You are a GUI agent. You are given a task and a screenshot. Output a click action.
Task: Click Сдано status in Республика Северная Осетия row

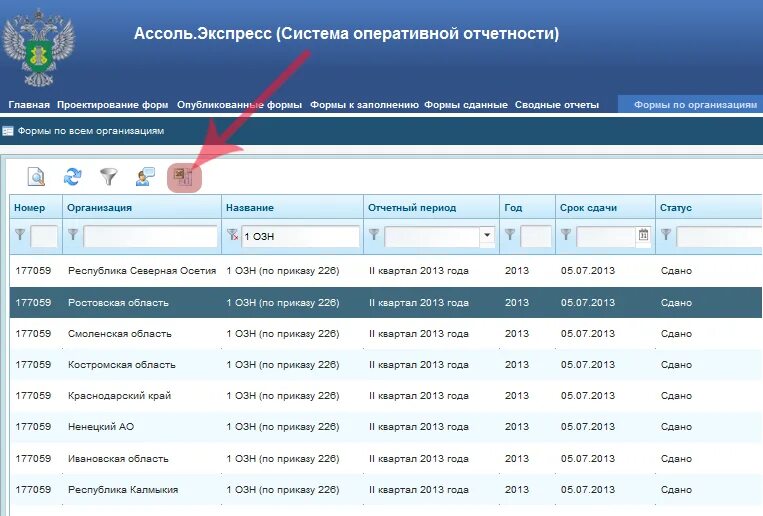[676, 271]
